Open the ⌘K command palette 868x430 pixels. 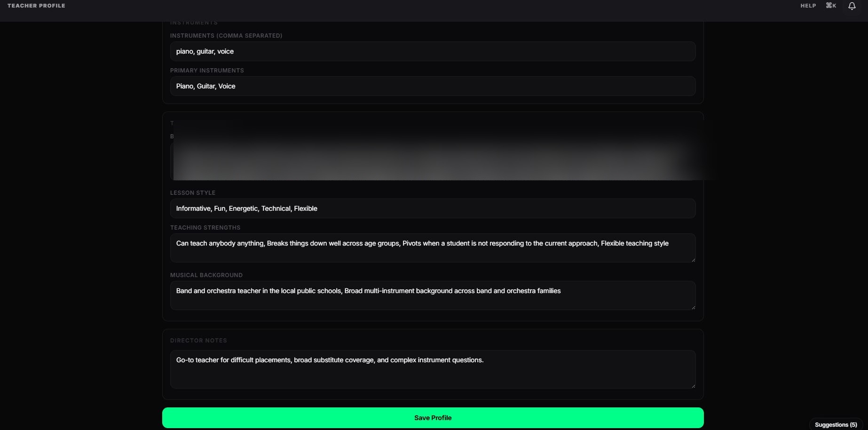(x=831, y=6)
